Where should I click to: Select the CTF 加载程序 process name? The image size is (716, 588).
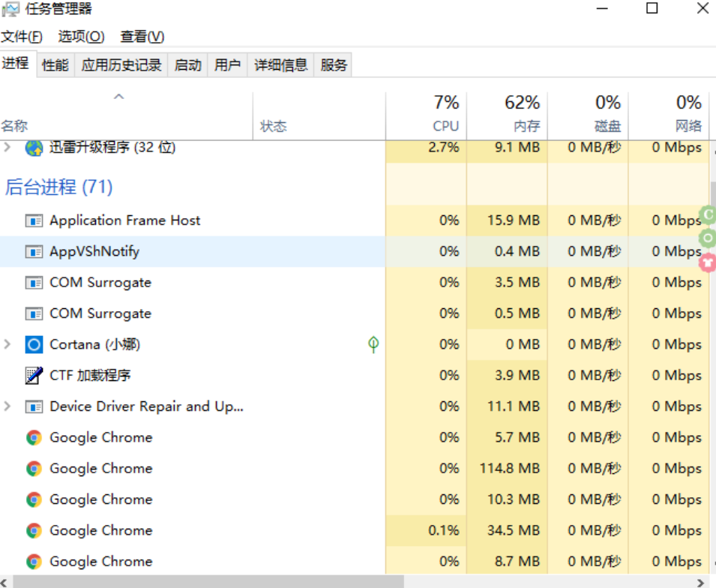point(90,376)
